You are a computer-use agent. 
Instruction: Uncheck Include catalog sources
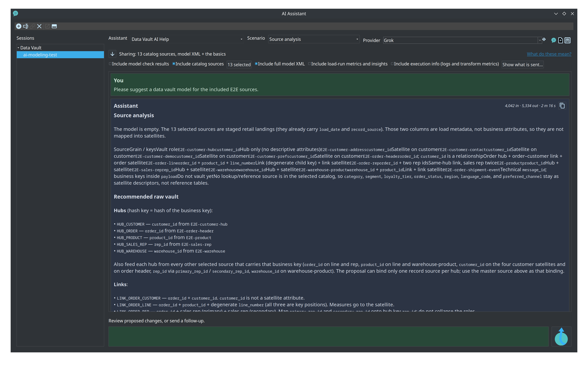[174, 64]
